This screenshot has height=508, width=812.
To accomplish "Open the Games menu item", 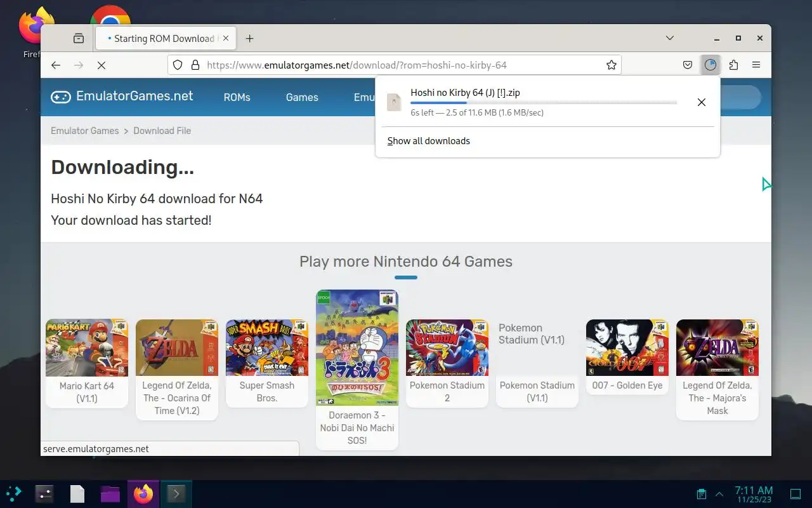I will [302, 97].
